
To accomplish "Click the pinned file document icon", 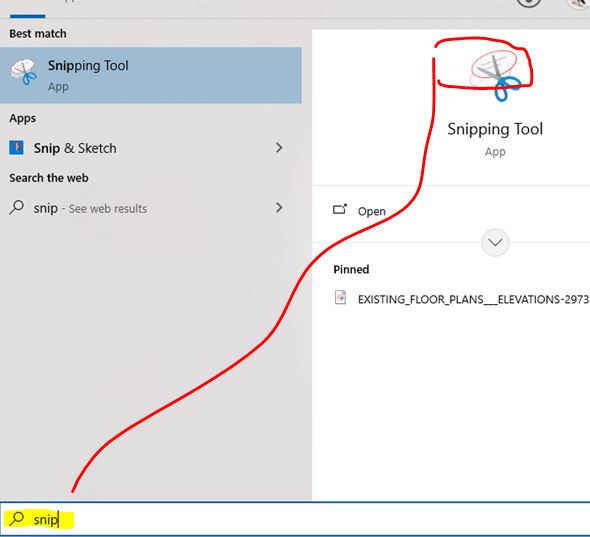I will tap(341, 298).
